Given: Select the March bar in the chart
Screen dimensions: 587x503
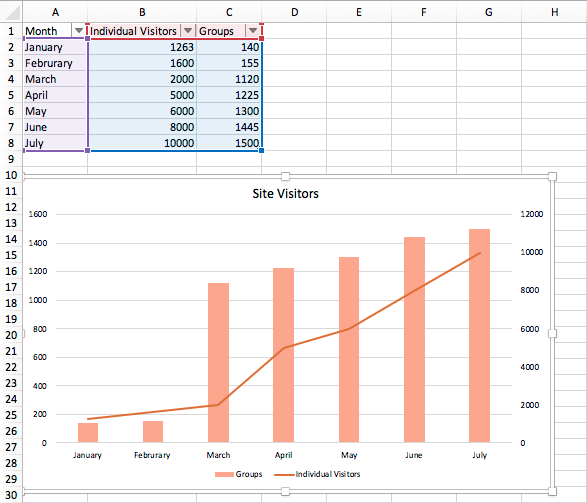Looking at the screenshot, I should [x=218, y=363].
